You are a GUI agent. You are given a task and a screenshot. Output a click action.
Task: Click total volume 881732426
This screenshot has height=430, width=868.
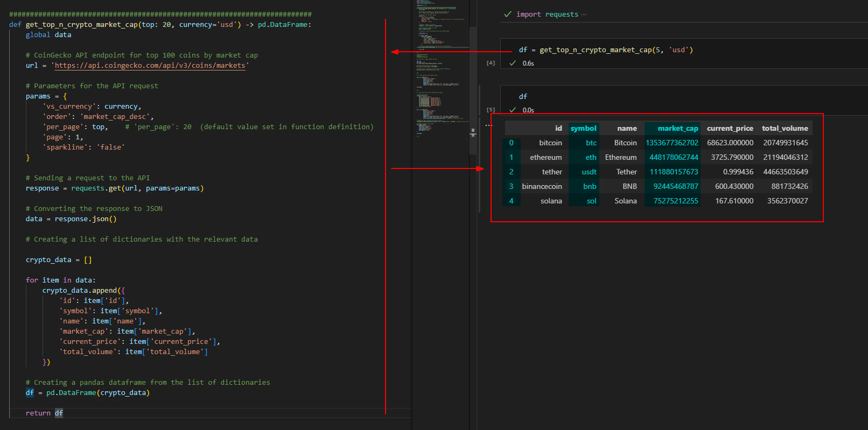click(x=789, y=186)
